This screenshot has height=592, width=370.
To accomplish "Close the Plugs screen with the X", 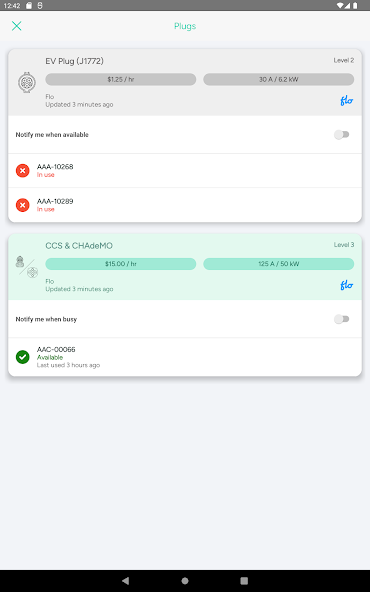I will click(16, 26).
